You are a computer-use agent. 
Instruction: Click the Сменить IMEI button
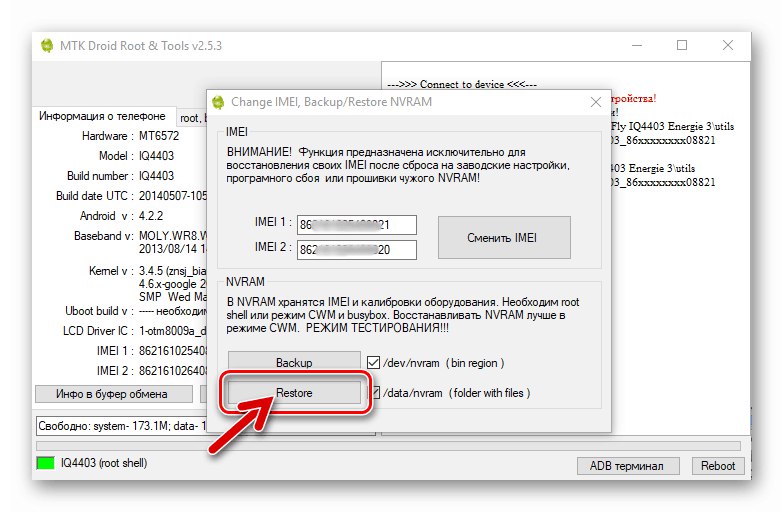504,238
